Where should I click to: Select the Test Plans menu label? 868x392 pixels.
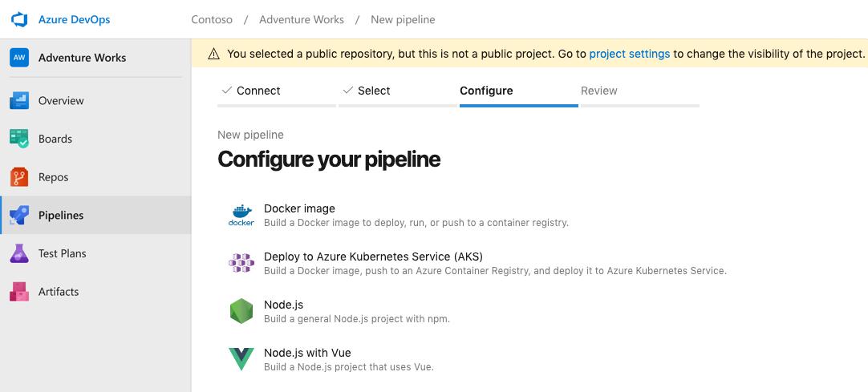pos(62,253)
